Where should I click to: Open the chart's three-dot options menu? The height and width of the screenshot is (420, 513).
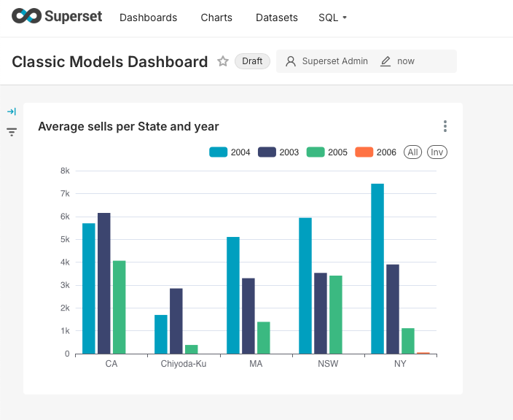[445, 126]
